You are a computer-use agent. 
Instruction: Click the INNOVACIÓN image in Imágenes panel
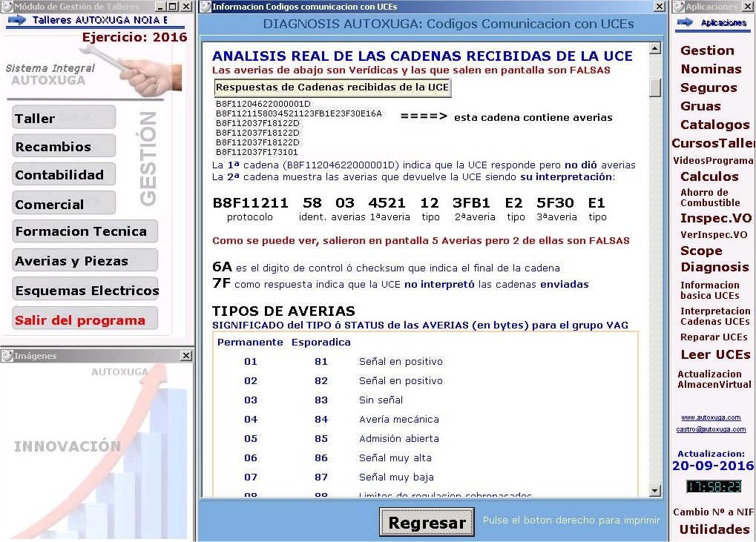[96, 451]
